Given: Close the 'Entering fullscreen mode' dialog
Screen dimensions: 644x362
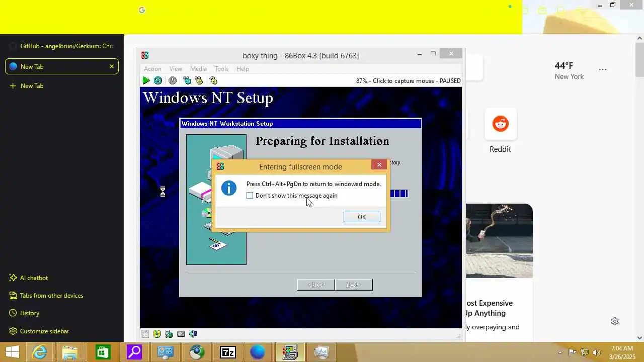Looking at the screenshot, I should point(379,164).
